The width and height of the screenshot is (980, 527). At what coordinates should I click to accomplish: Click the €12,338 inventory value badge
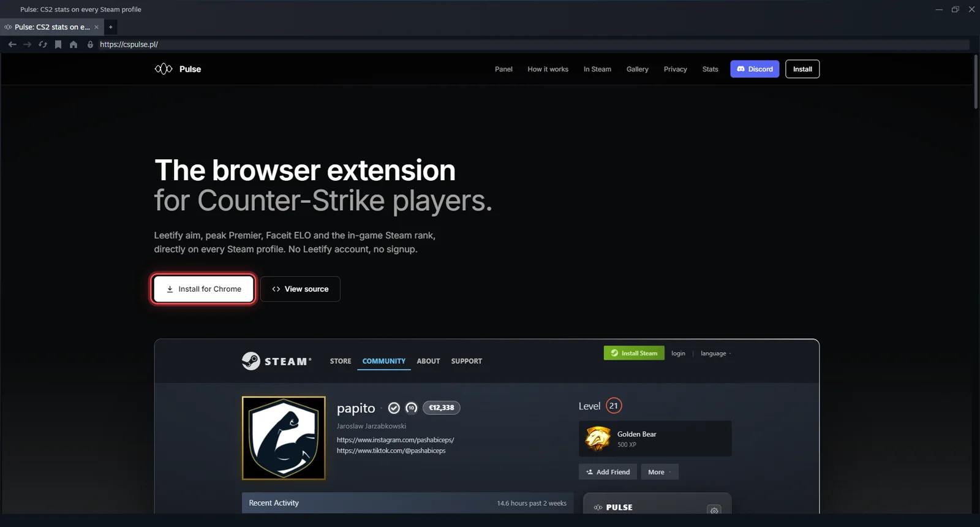tap(442, 408)
